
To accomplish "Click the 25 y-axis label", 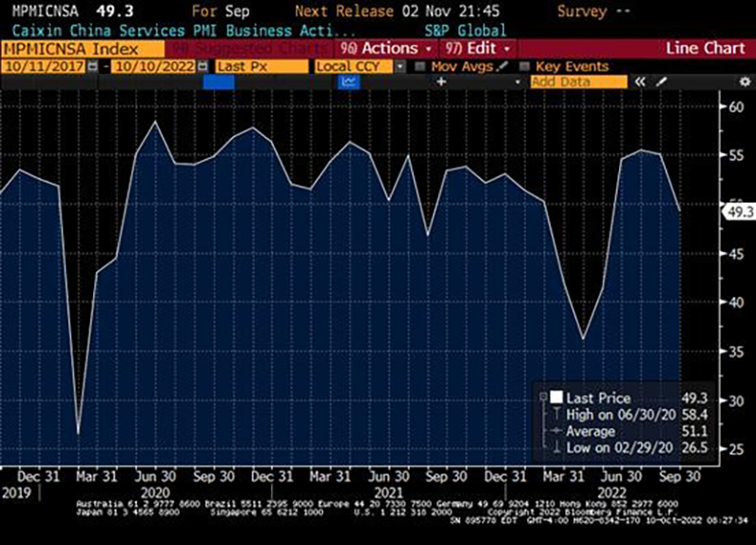I will point(736,449).
